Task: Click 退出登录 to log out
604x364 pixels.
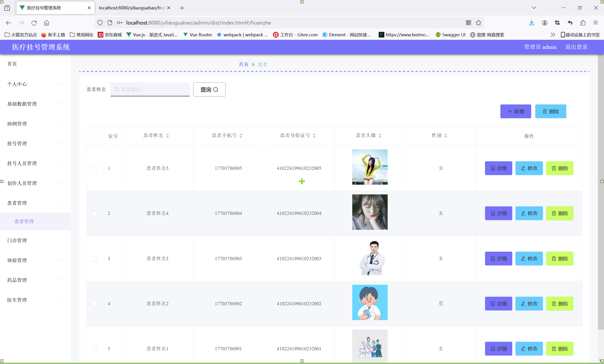Action: coord(576,47)
